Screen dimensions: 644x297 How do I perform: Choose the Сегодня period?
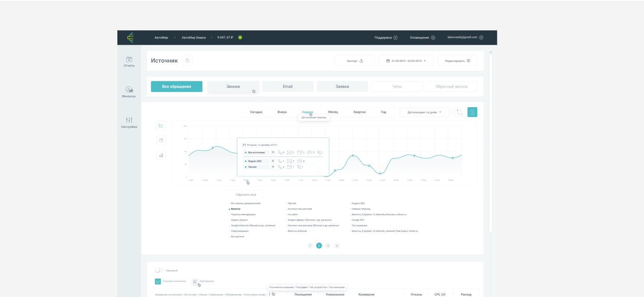click(256, 112)
